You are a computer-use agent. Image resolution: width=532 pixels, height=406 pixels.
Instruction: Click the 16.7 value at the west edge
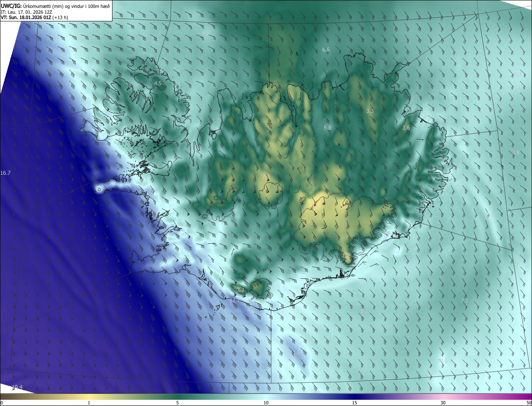pos(5,173)
